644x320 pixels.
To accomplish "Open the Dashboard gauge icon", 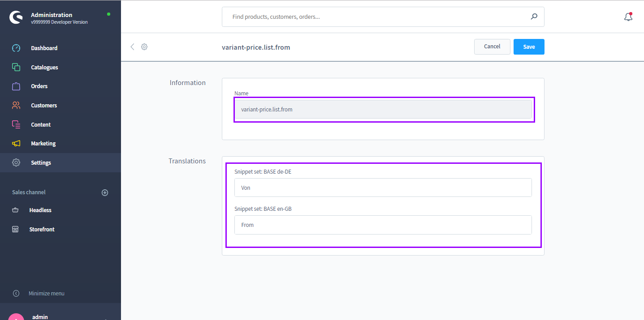I will click(x=16, y=48).
